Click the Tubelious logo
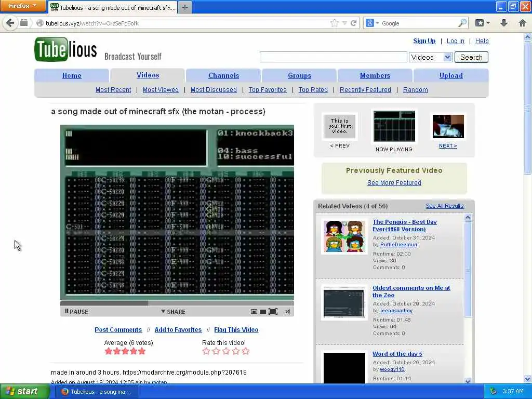 [x=65, y=49]
